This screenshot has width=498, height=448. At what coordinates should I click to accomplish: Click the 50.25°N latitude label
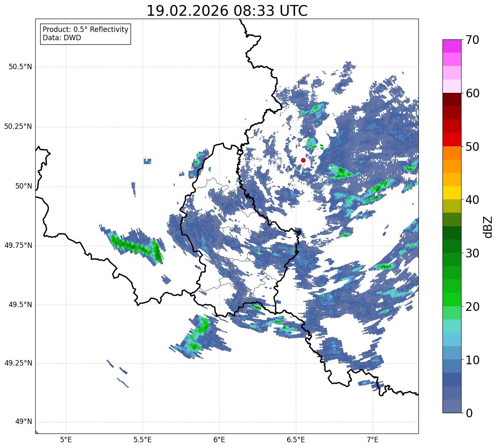coord(18,126)
